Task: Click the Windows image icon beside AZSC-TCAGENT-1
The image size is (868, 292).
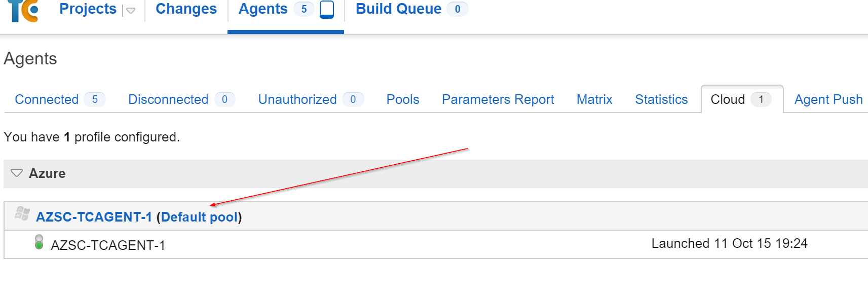Action: 22,213
